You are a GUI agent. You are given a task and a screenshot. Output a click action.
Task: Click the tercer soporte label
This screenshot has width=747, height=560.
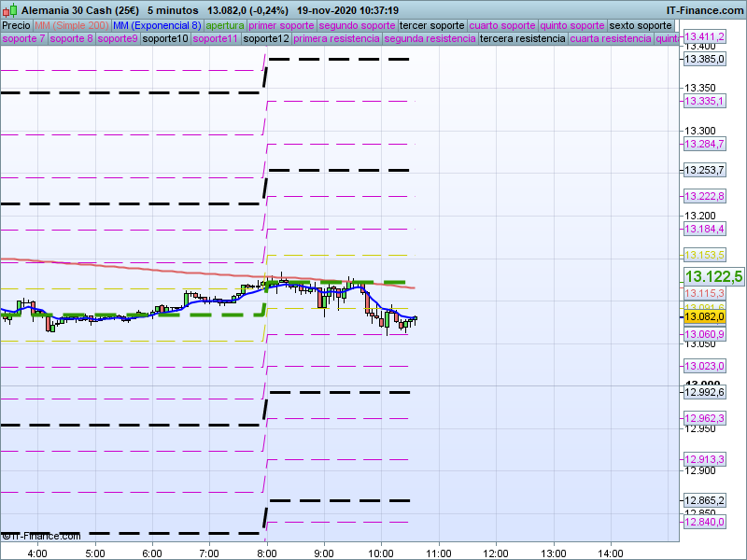point(431,25)
